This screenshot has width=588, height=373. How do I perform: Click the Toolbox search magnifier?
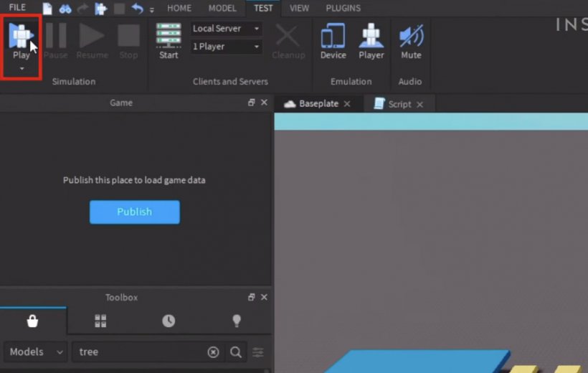tap(236, 352)
